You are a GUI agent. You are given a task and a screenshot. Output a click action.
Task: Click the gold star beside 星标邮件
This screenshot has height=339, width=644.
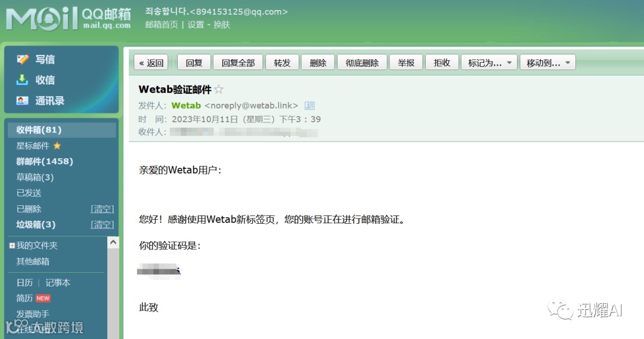pyautogui.click(x=57, y=146)
